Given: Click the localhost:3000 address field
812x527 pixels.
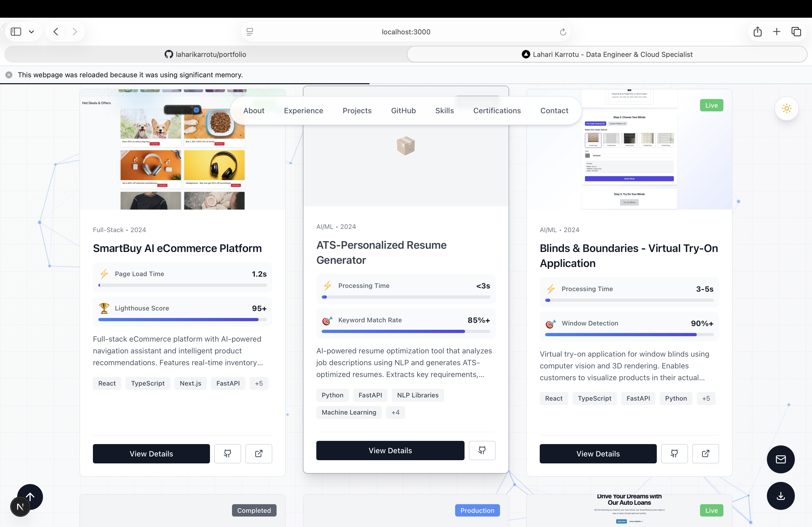Looking at the screenshot, I should coord(406,32).
